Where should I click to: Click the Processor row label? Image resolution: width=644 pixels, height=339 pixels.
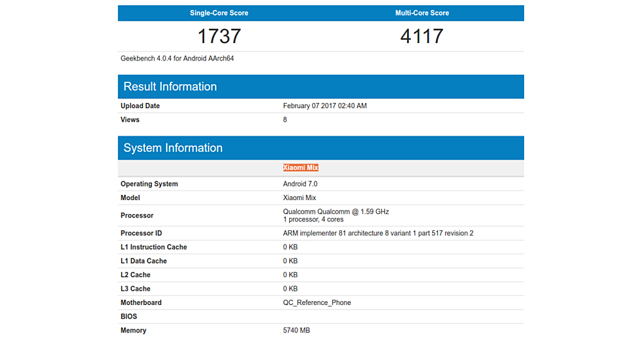coord(137,215)
